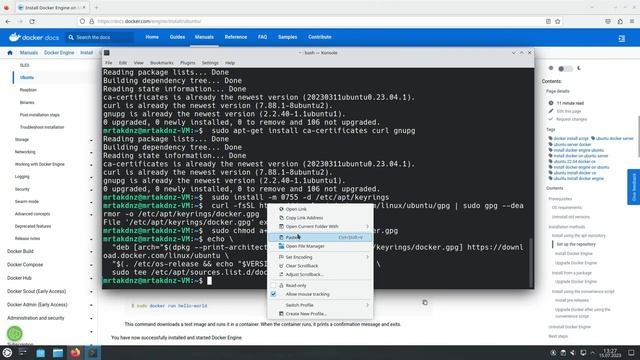Reload the page in Firefox

point(32,21)
